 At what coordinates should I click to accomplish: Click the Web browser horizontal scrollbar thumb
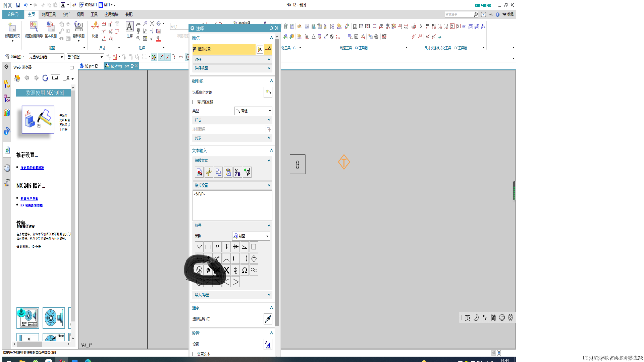(x=30, y=344)
